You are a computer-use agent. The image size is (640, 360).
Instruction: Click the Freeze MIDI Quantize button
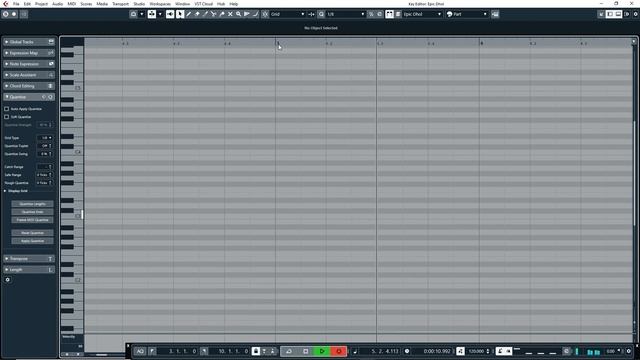pyautogui.click(x=32, y=220)
